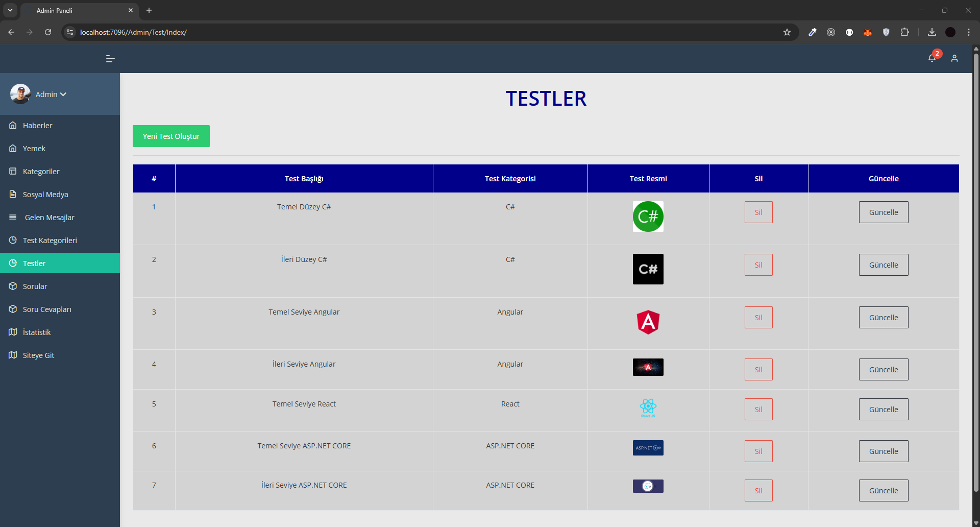Open the browser downloads icon

[932, 32]
